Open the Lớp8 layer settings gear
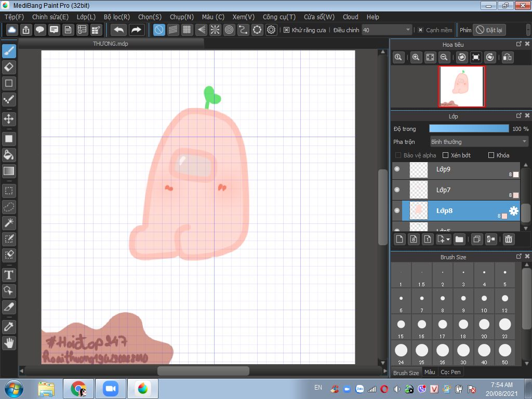 513,210
